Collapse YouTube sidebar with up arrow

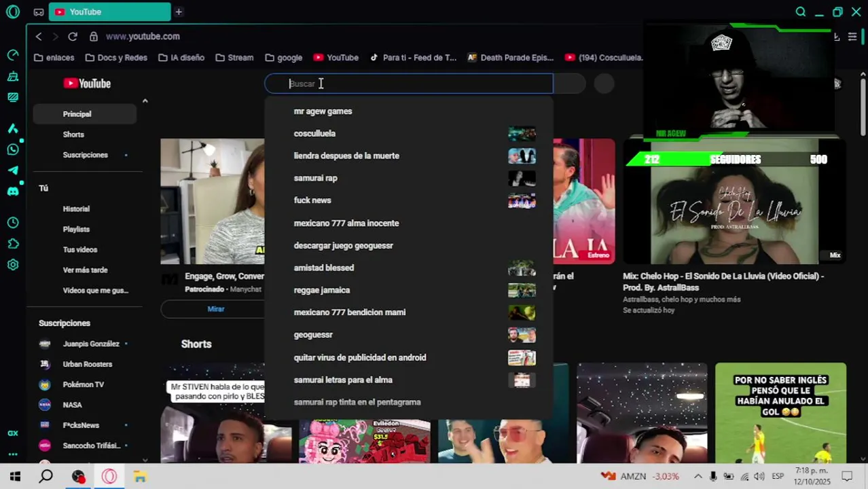145,101
